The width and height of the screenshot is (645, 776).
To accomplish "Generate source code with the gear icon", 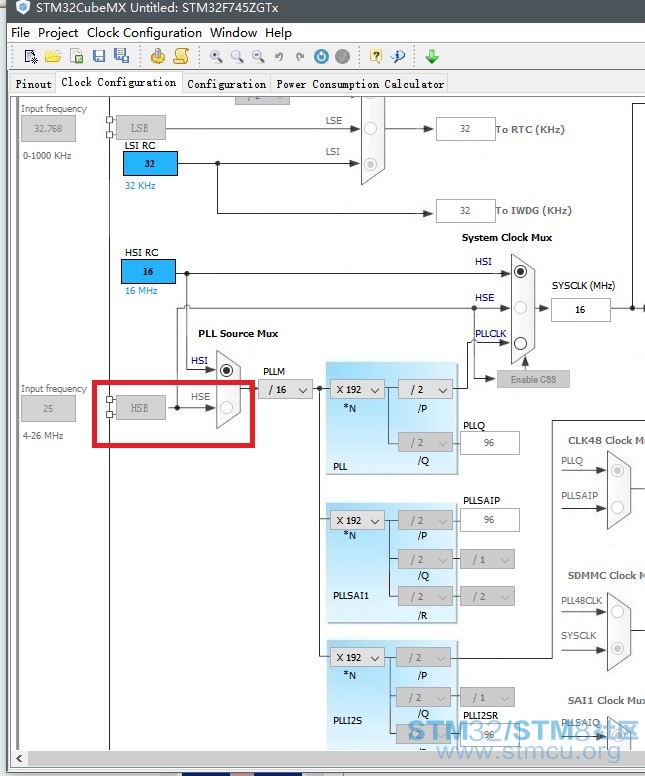I will click(158, 56).
